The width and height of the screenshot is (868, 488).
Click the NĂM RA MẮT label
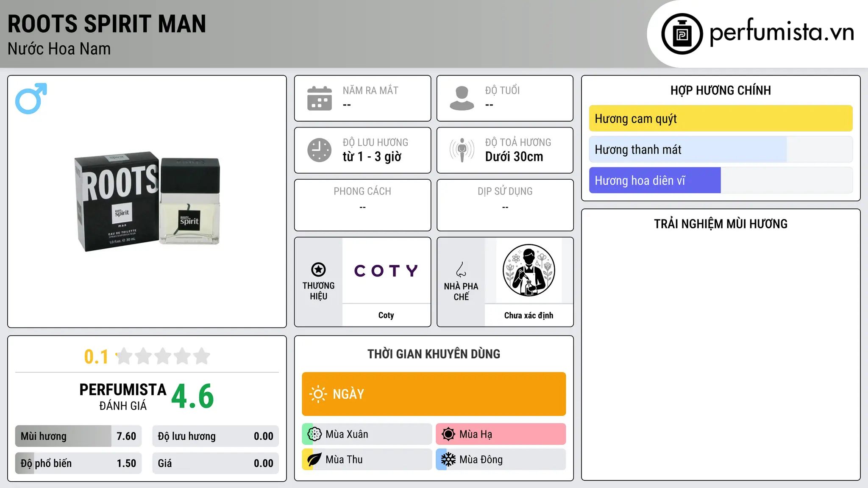pyautogui.click(x=370, y=90)
